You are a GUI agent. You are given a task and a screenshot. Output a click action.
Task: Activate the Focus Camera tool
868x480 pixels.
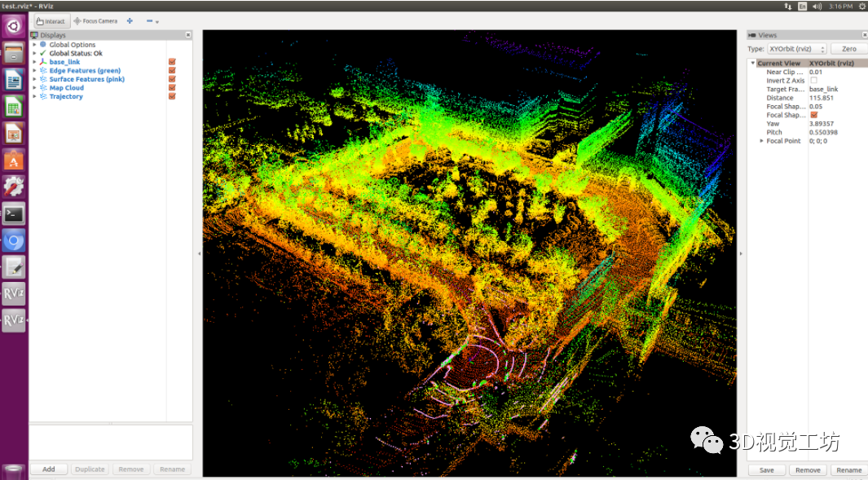[x=95, y=21]
